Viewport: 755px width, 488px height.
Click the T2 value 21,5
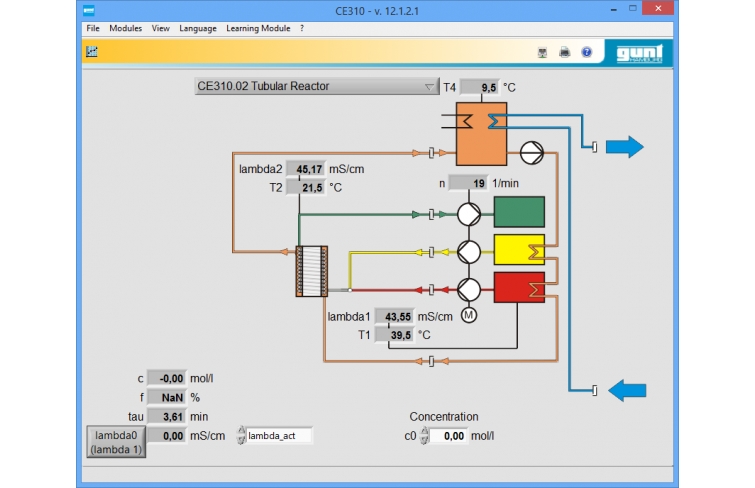point(306,187)
